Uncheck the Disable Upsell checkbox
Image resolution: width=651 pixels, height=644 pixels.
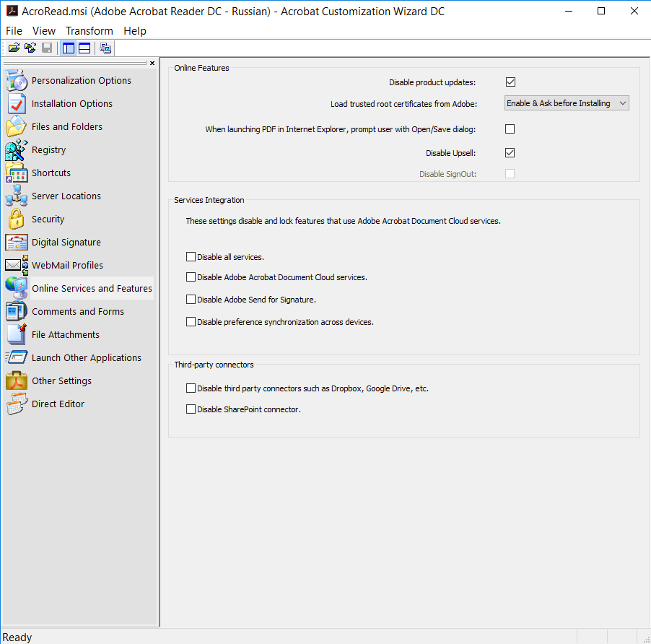510,152
